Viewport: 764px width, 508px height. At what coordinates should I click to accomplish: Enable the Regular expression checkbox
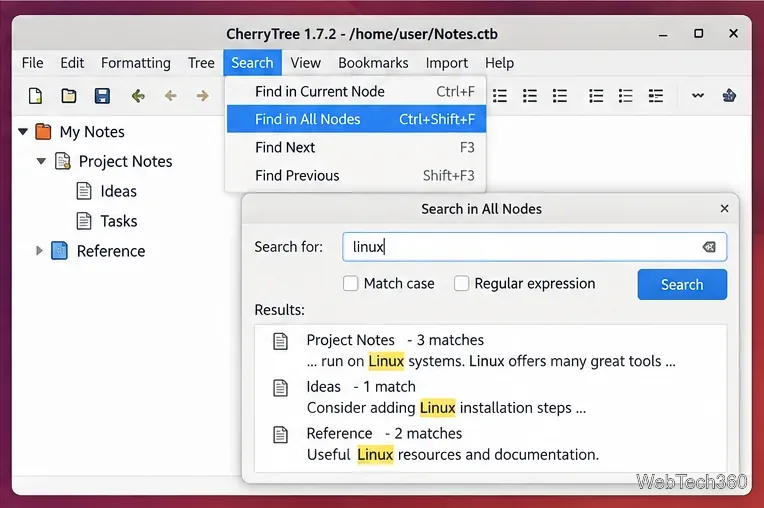coord(461,283)
